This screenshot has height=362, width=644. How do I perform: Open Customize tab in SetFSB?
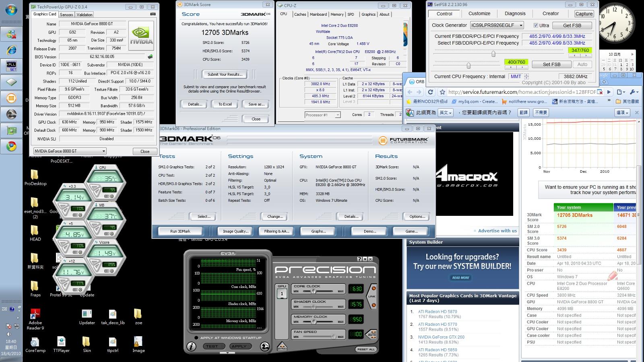tap(479, 14)
